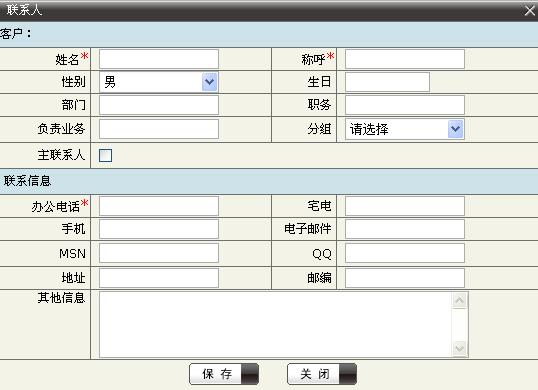
Task: Click the 称呼 input field
Action: (x=405, y=59)
